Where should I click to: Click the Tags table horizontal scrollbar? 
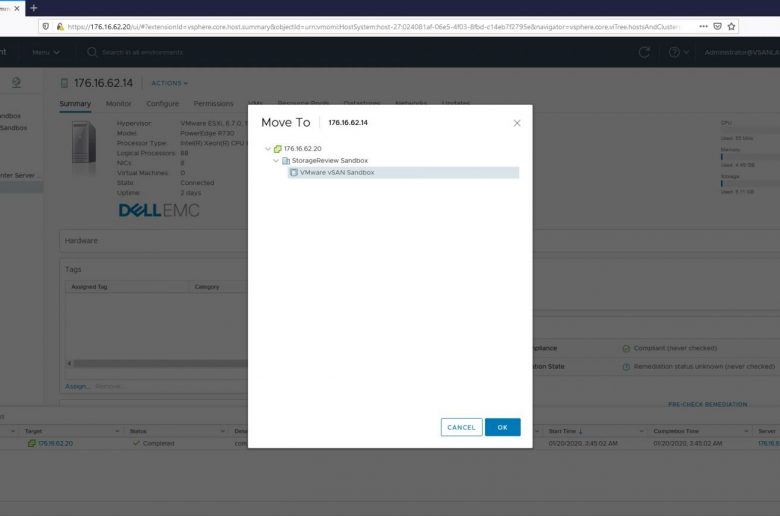coord(160,363)
